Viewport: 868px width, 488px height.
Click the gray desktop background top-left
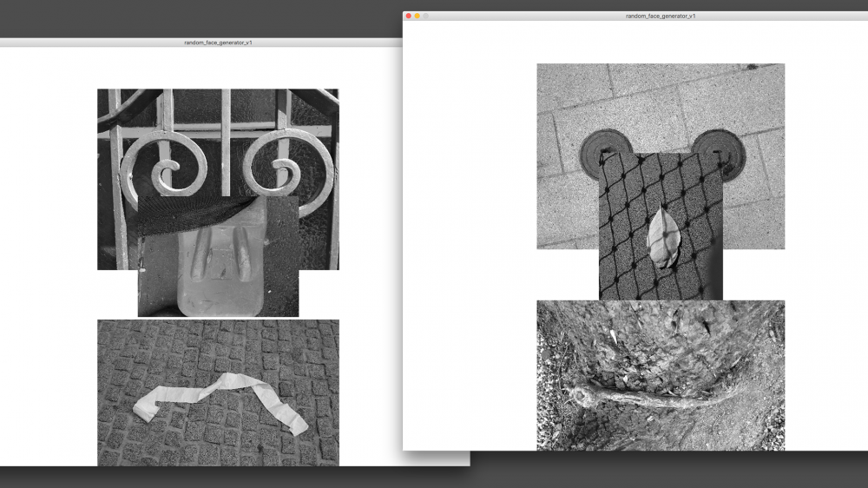click(87, 17)
